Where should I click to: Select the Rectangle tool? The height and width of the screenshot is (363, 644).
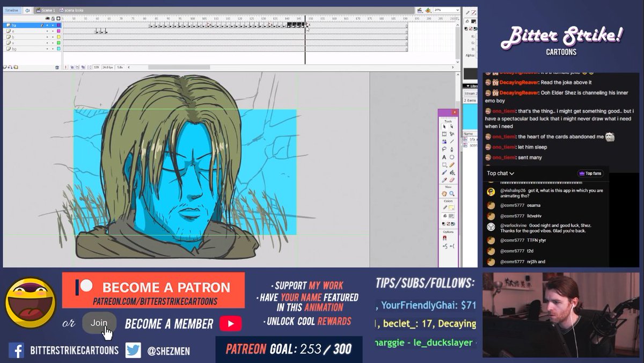pos(444,165)
